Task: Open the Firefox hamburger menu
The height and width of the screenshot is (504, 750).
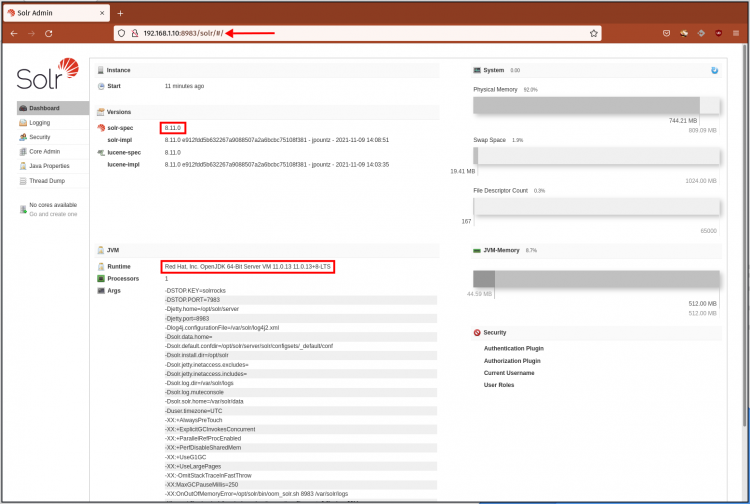Action: 736,33
